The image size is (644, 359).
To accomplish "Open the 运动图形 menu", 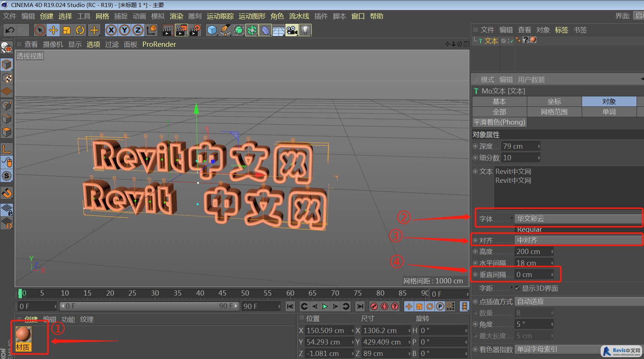I will click(252, 16).
